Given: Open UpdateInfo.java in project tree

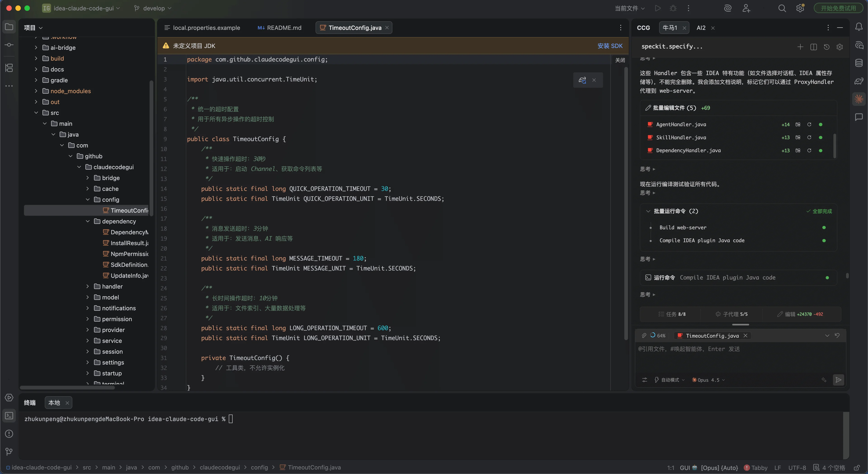Looking at the screenshot, I should pos(126,275).
